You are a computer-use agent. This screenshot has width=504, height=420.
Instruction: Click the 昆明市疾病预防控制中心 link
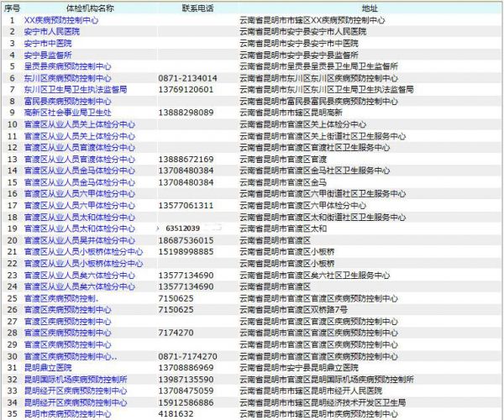67,413
